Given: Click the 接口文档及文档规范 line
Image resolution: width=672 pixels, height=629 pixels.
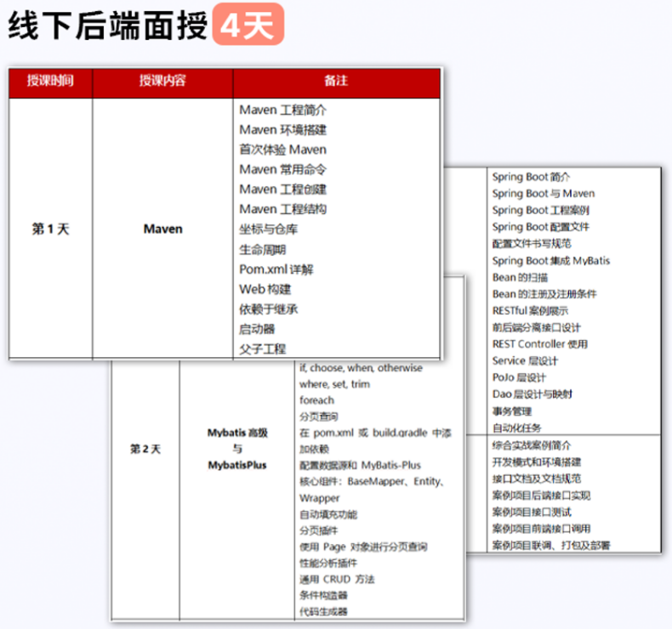Looking at the screenshot, I should coord(537,479).
